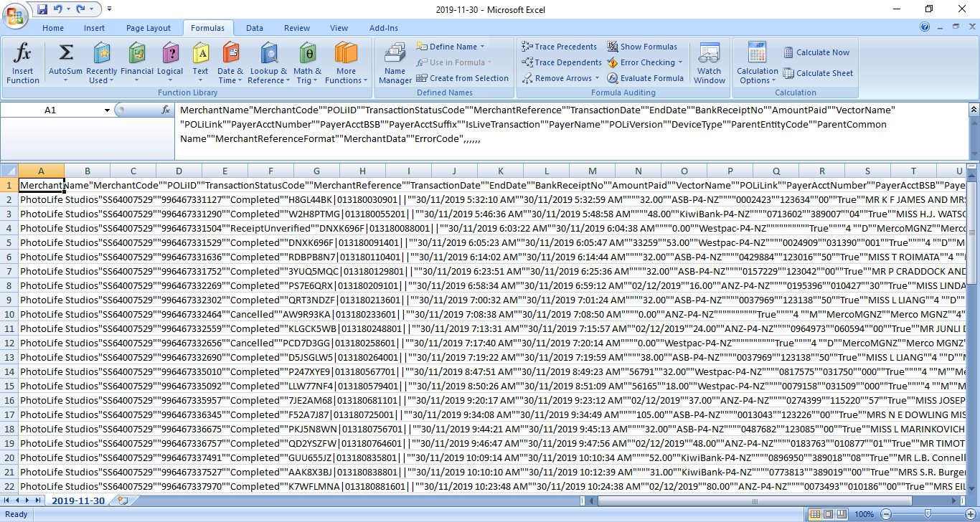
Task: Redo the last undone action
Action: pyautogui.click(x=80, y=9)
